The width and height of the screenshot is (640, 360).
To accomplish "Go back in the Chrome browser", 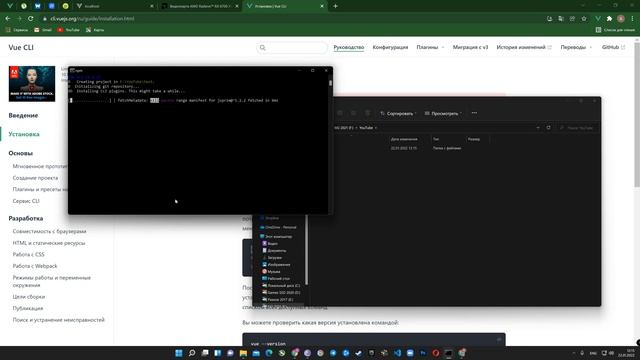I will [x=8, y=19].
